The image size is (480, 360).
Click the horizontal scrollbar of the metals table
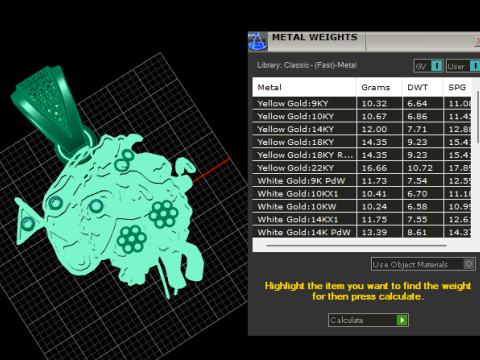356,246
